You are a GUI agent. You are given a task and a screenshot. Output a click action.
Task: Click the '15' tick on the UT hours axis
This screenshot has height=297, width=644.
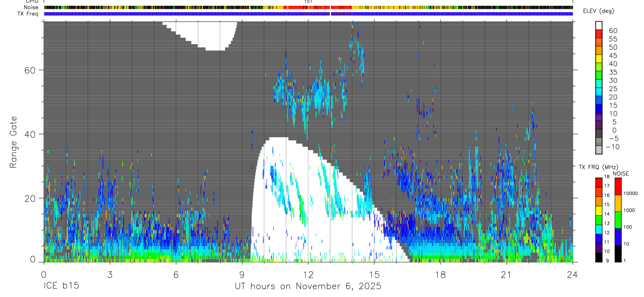click(374, 274)
